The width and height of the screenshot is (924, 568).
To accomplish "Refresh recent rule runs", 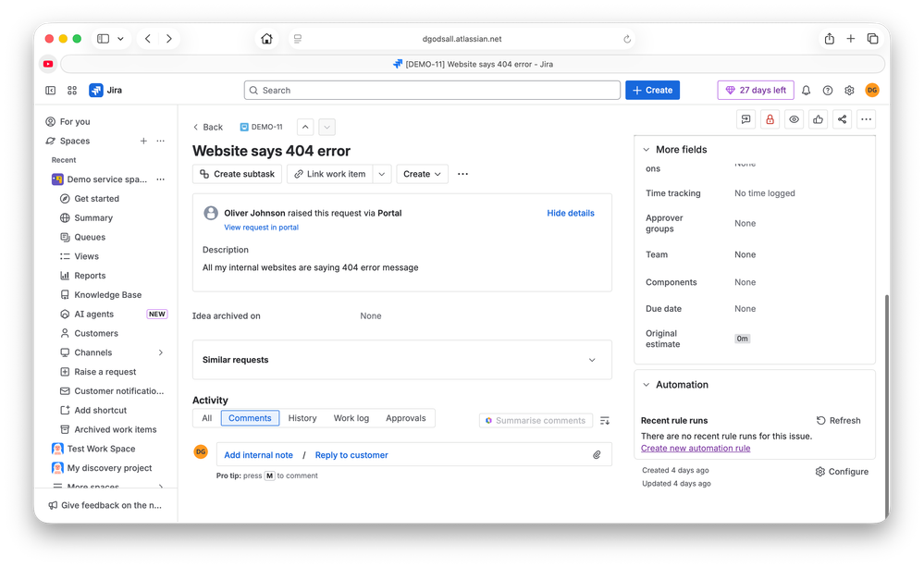I will 839,421.
